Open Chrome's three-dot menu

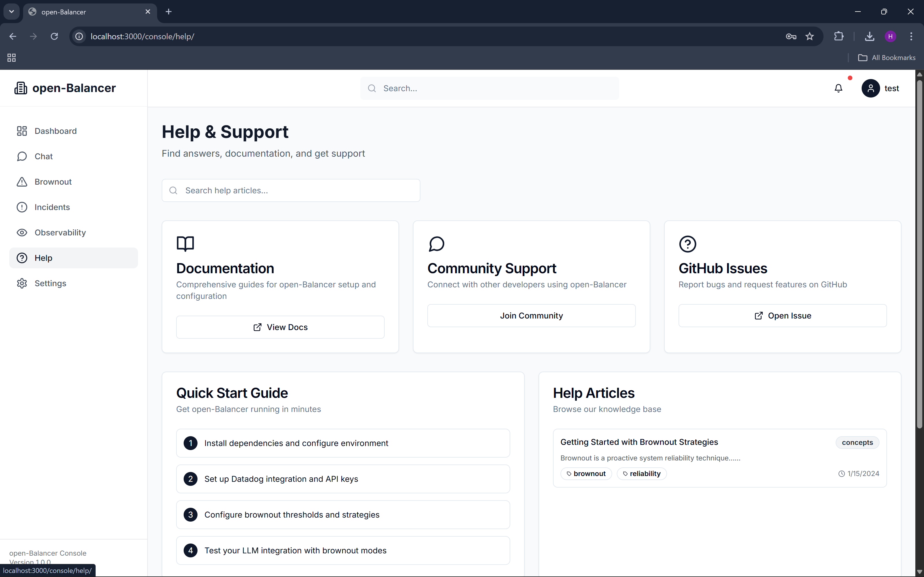pos(911,36)
